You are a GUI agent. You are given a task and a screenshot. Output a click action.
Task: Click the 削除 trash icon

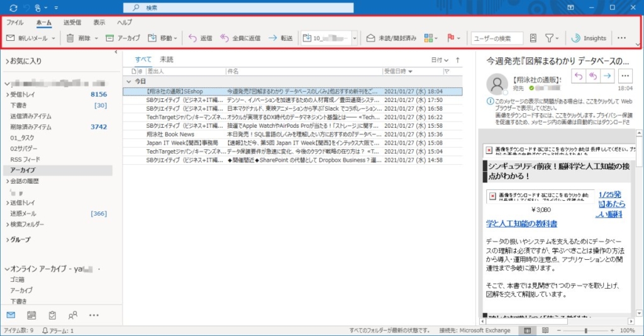pyautogui.click(x=70, y=38)
